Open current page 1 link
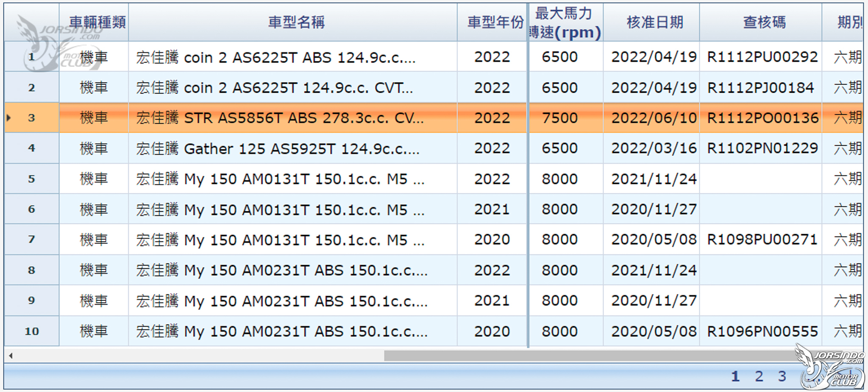This screenshot has width=868, height=392. point(735,376)
